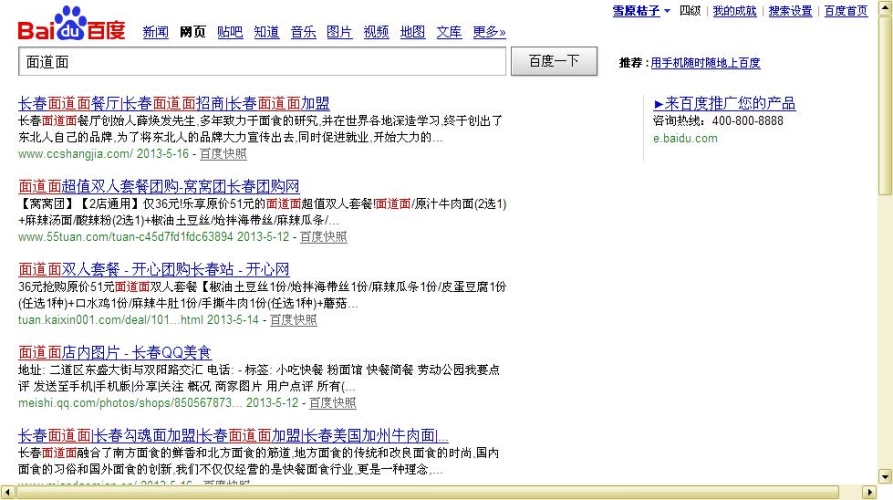Click inside the search field containing 面道面
The width and height of the screenshot is (893, 500).
[x=262, y=62]
